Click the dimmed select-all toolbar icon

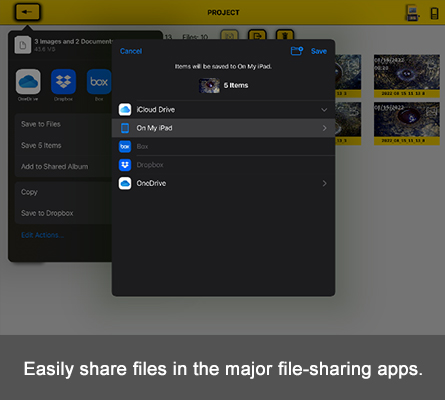point(229,35)
